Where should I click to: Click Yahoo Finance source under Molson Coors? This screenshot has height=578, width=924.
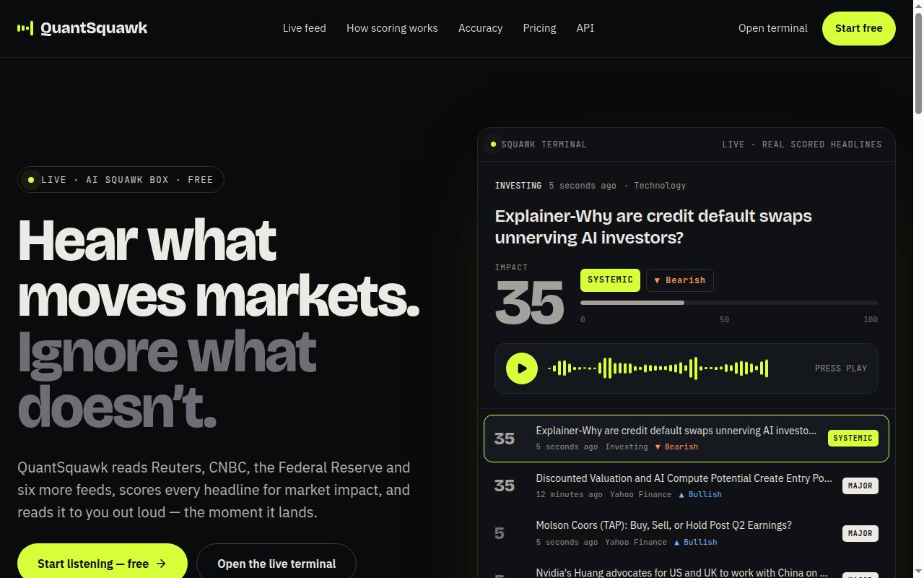pos(636,542)
